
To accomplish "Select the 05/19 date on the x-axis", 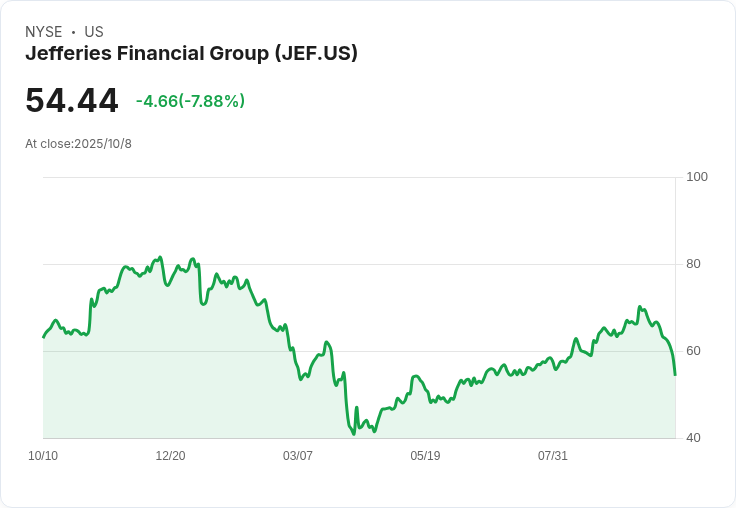I will 425,456.
